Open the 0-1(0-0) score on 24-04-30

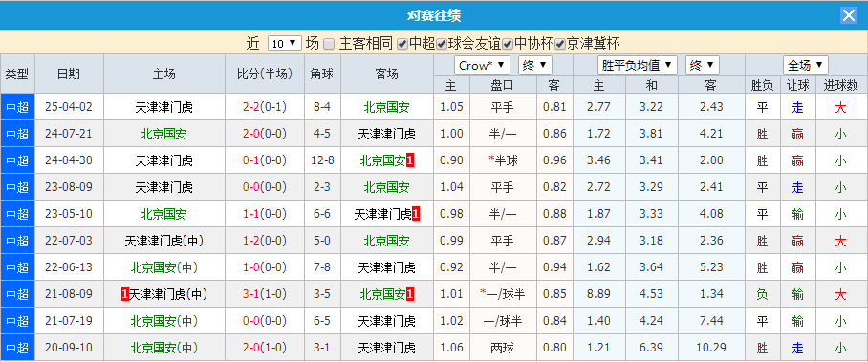[x=265, y=160]
